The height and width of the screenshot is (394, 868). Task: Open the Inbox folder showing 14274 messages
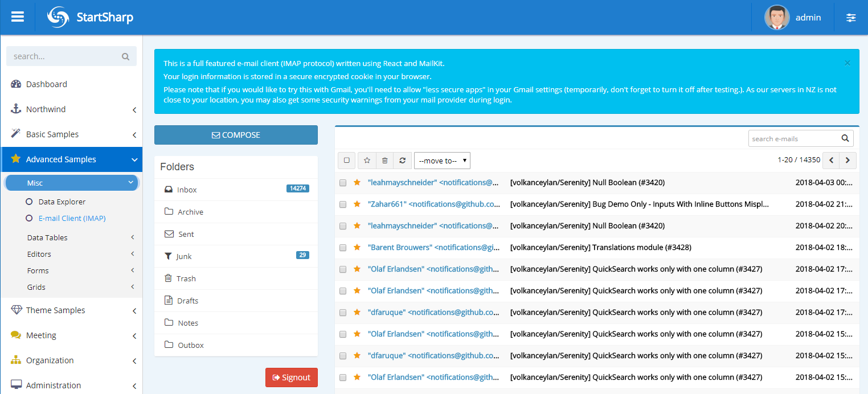pos(188,189)
